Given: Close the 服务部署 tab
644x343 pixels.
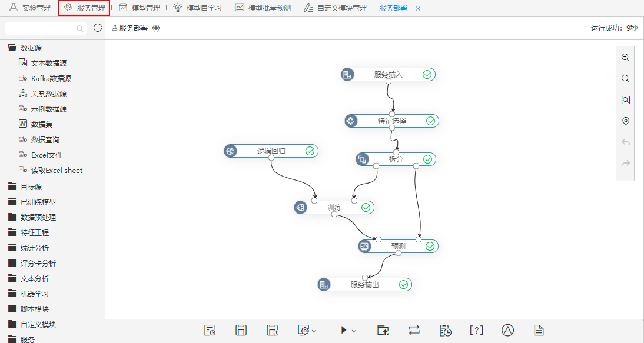Looking at the screenshot, I should point(418,8).
